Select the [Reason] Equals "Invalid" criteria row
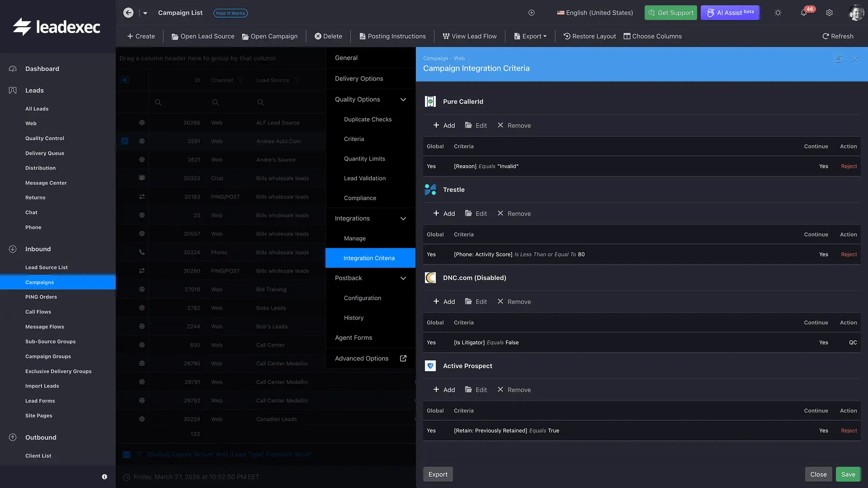 click(642, 166)
